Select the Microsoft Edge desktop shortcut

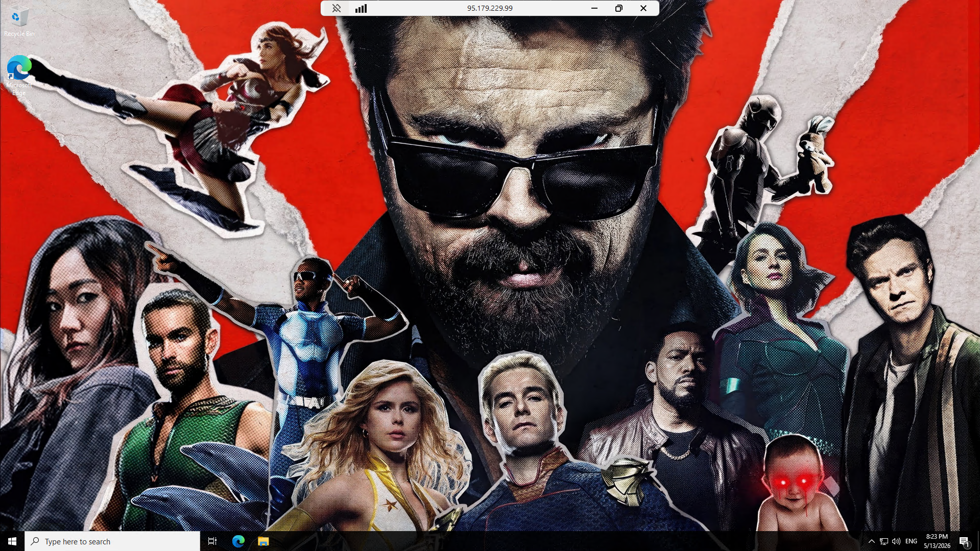tap(19, 75)
